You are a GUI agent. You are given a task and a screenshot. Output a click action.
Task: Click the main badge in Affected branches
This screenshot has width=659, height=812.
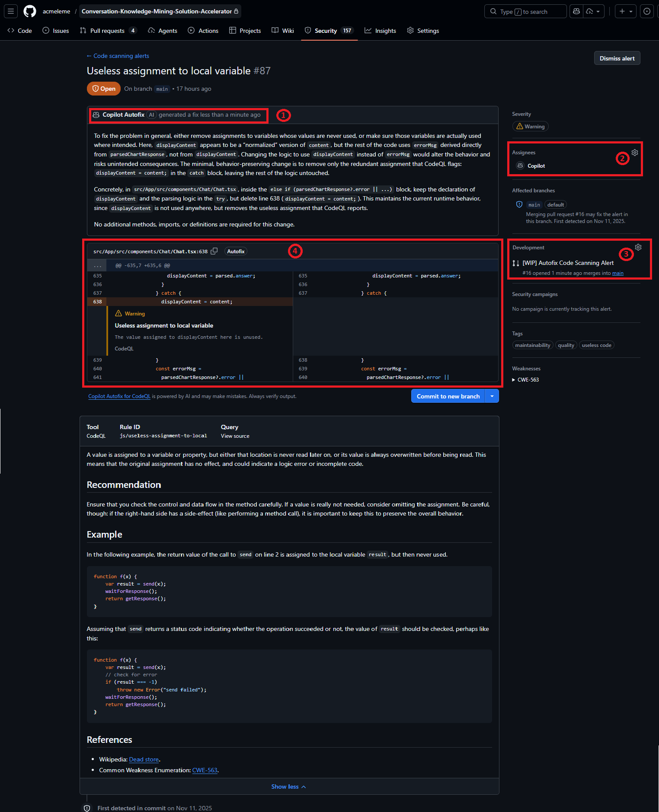tap(534, 205)
